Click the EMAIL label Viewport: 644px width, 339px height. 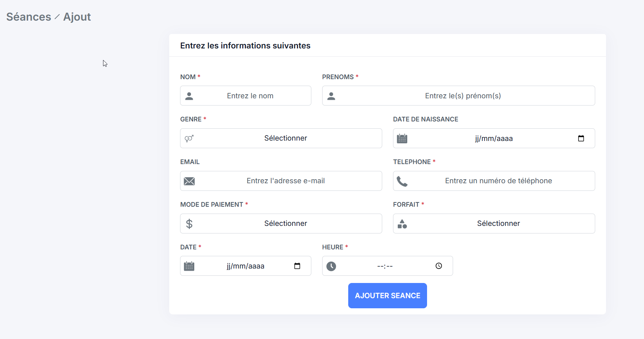190,162
